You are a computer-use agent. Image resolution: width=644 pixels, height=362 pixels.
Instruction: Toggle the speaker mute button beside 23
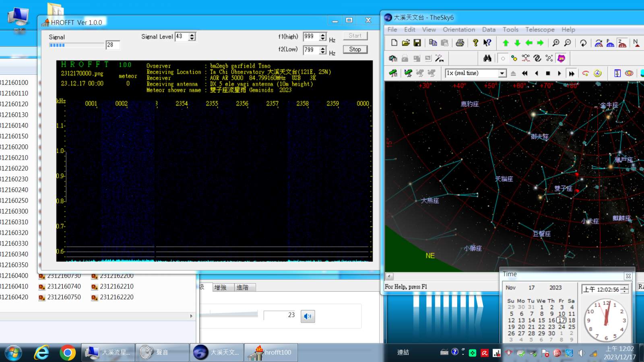click(x=308, y=316)
